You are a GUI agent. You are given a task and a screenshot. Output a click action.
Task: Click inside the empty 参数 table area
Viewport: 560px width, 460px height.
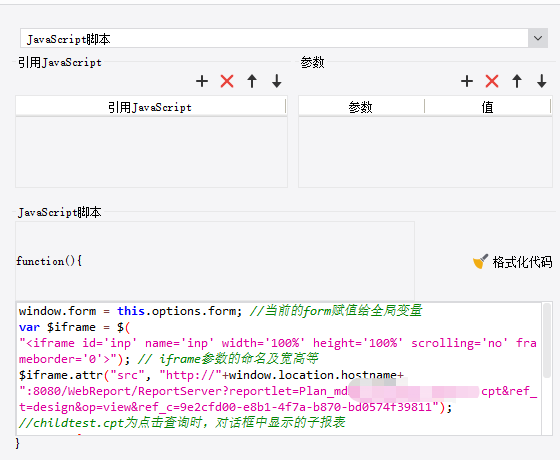425,152
